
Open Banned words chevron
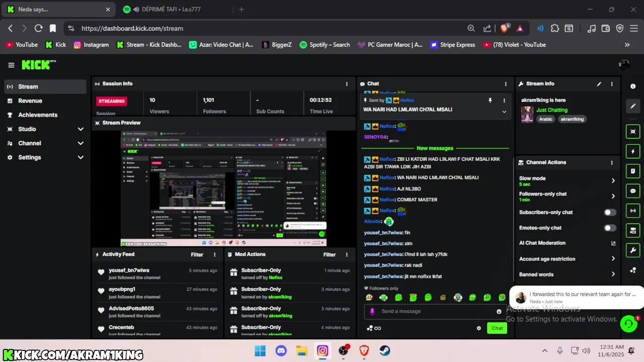[613, 275]
